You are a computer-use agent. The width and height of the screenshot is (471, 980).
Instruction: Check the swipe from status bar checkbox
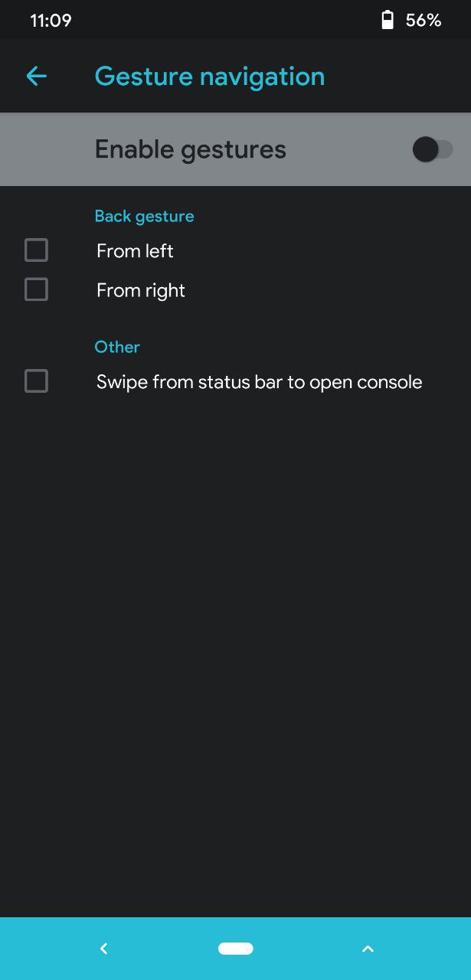pyautogui.click(x=36, y=381)
